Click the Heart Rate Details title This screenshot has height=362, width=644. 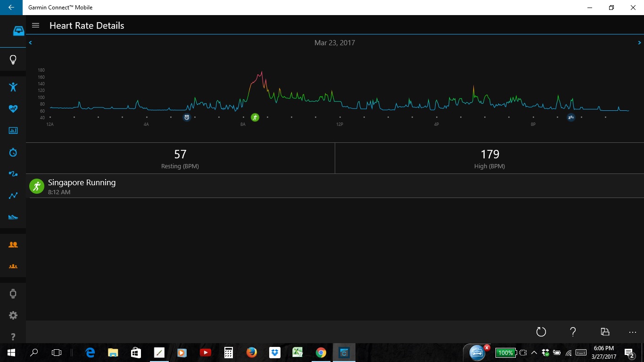coord(87,25)
